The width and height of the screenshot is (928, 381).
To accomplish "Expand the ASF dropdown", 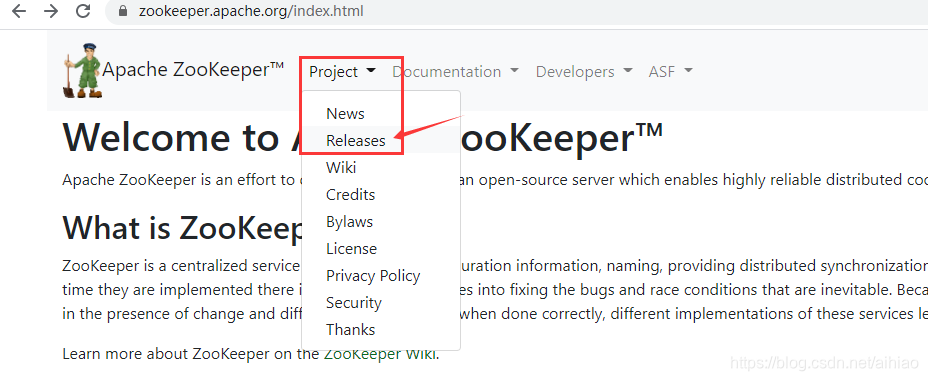I will (x=670, y=72).
